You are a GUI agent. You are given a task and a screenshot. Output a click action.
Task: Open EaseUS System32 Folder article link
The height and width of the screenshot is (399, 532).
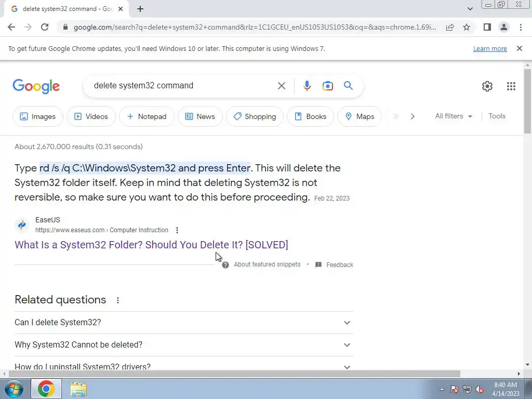pos(151,245)
